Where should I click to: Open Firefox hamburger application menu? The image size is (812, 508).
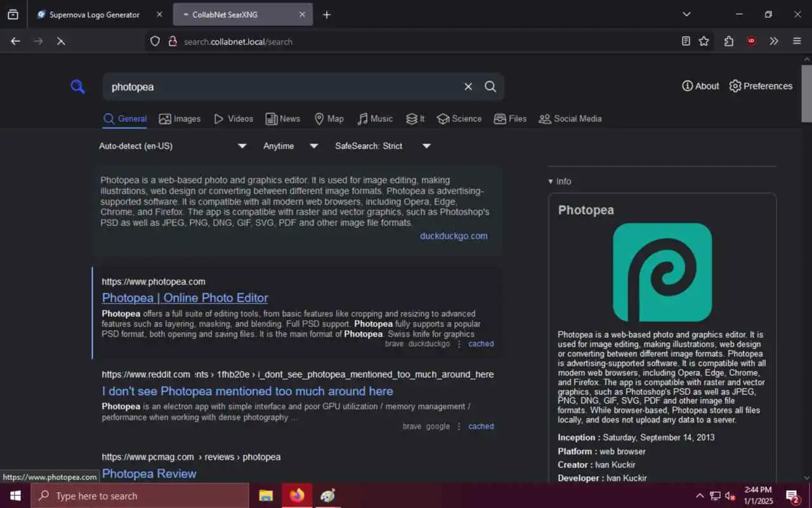[797, 41]
